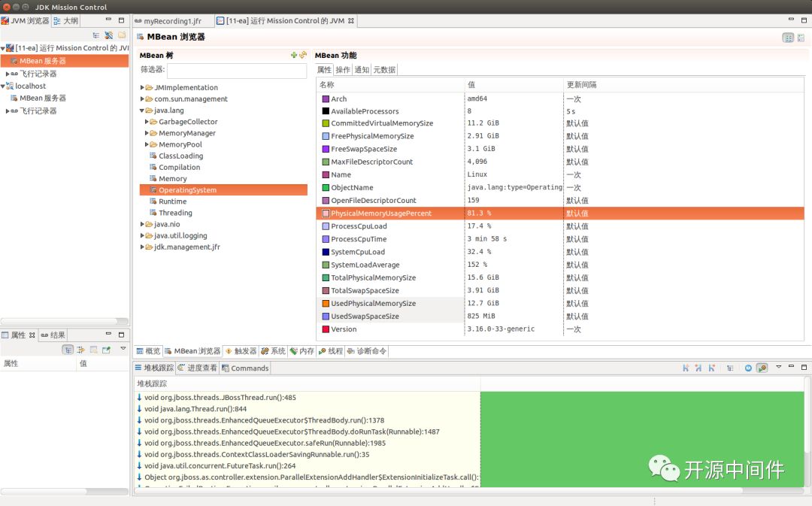This screenshot has width=812, height=506.
Task: Open the 内存 memory tab
Action: tap(302, 351)
